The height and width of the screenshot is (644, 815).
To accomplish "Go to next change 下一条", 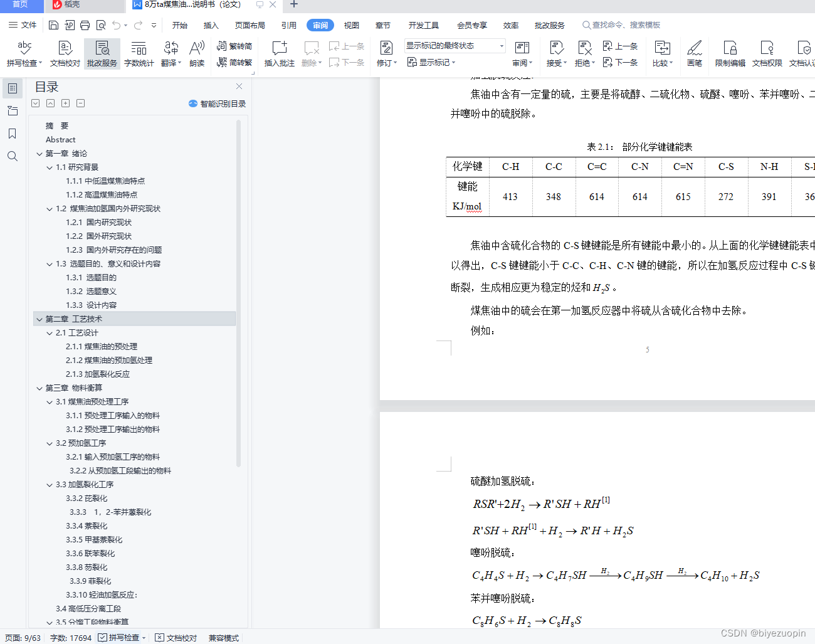I will (620, 62).
